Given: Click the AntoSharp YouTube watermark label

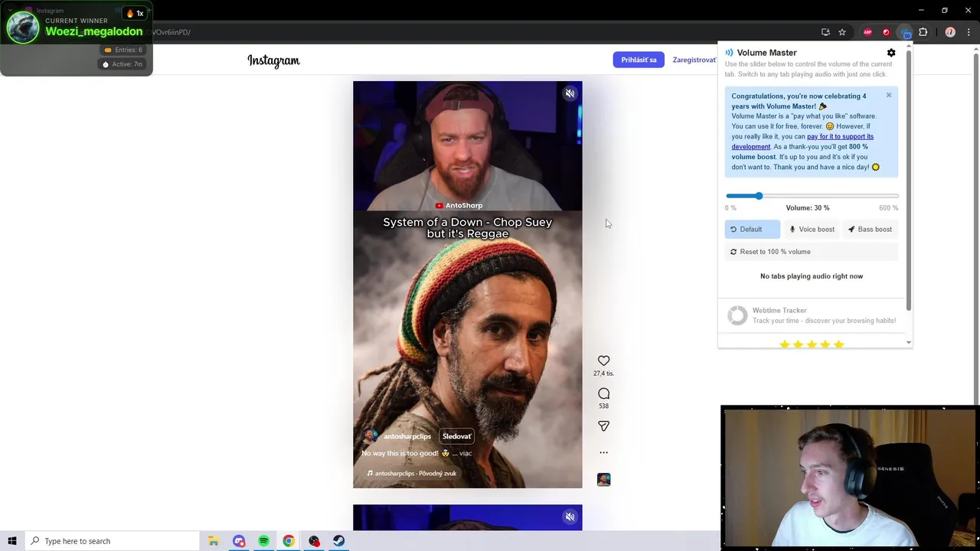Looking at the screenshot, I should tap(459, 205).
